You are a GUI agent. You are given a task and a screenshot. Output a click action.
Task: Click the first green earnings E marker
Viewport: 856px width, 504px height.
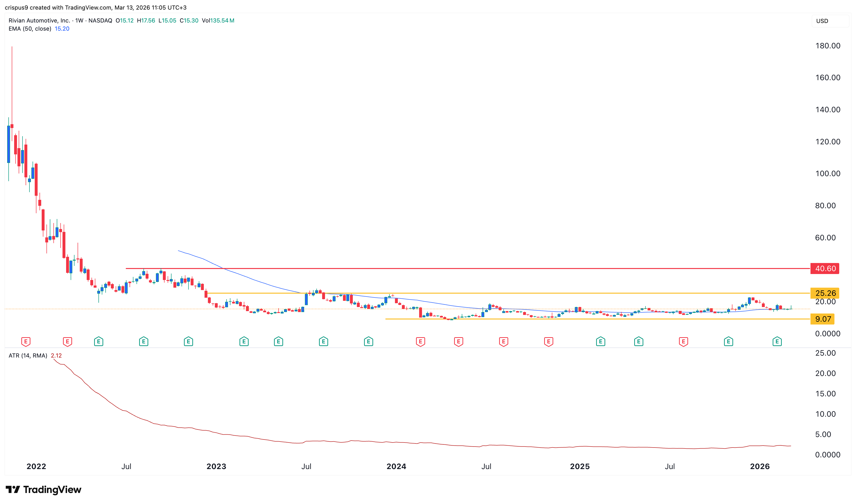pos(98,341)
